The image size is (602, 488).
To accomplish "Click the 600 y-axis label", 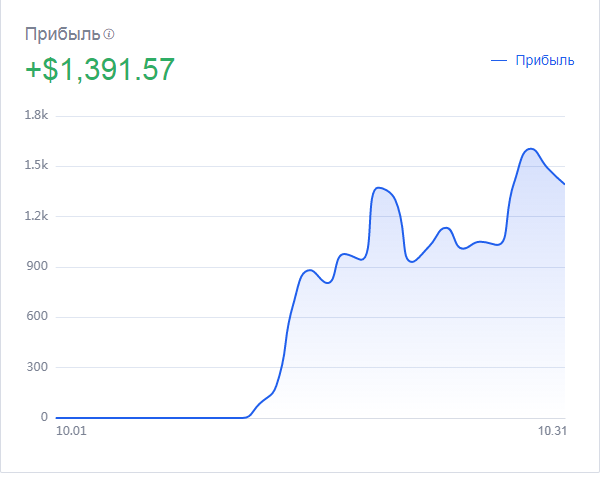I will click(38, 317).
